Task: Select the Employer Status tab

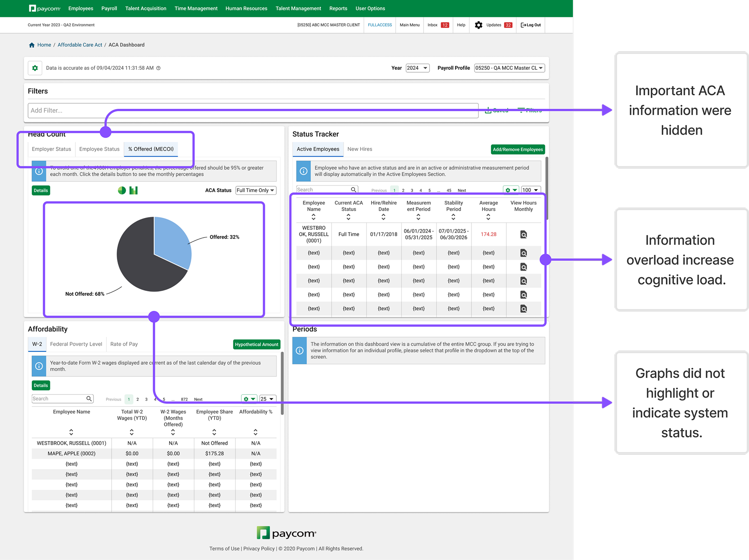Action: 52,149
